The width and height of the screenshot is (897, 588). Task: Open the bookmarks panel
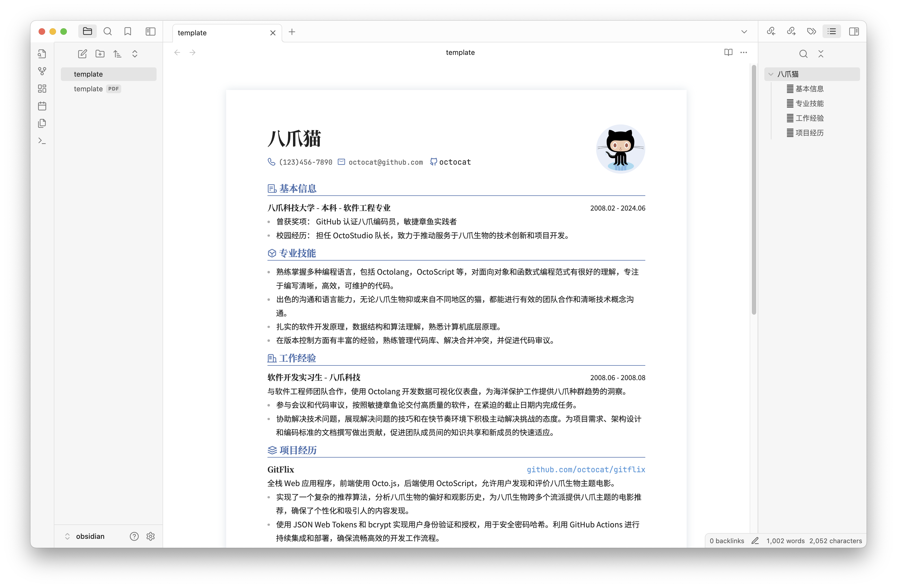click(x=128, y=32)
